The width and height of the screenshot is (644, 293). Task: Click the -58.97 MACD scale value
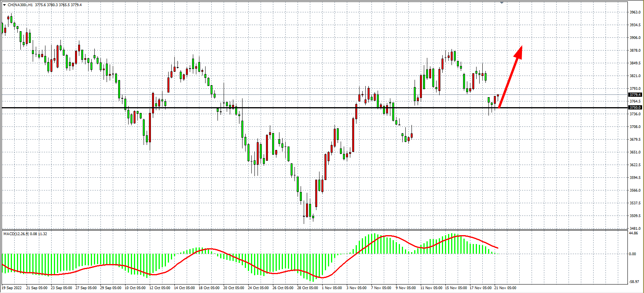(x=634, y=282)
